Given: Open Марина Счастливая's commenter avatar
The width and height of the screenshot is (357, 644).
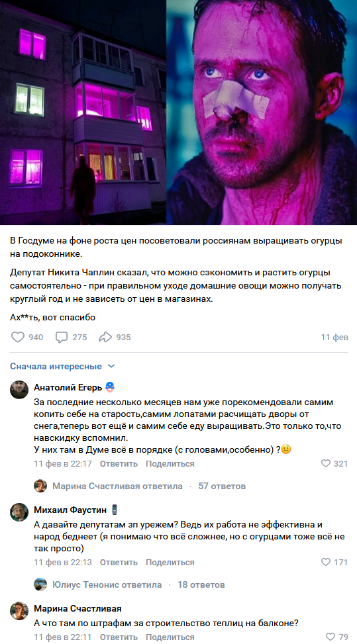Looking at the screenshot, I should tap(19, 611).
